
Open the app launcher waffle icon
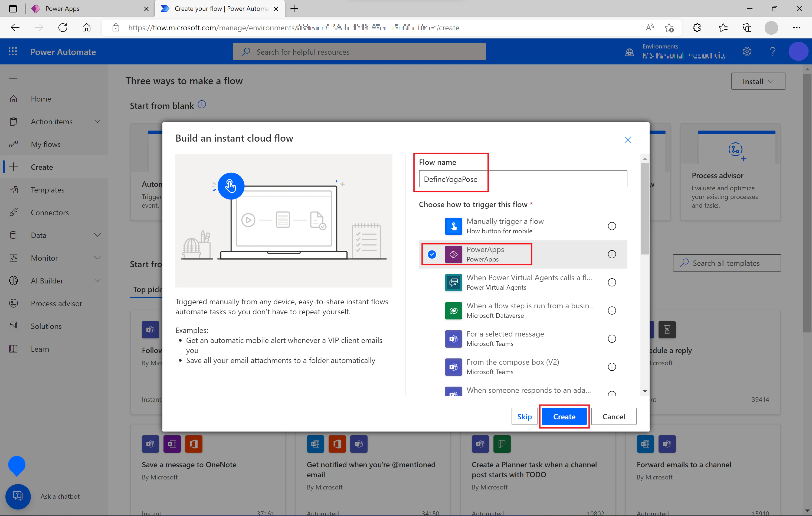[x=13, y=52]
